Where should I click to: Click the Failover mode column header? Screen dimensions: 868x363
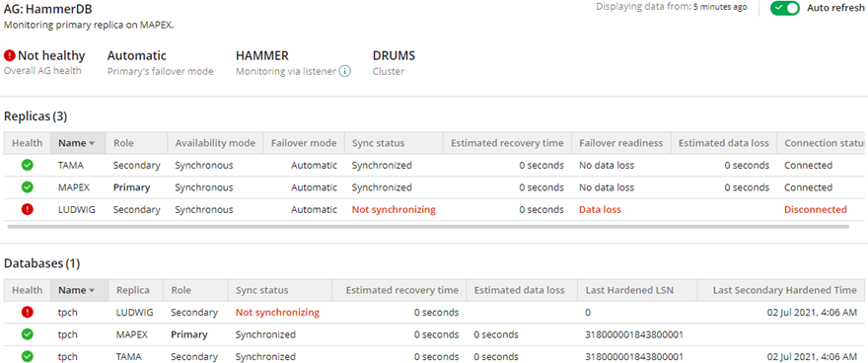tap(304, 143)
